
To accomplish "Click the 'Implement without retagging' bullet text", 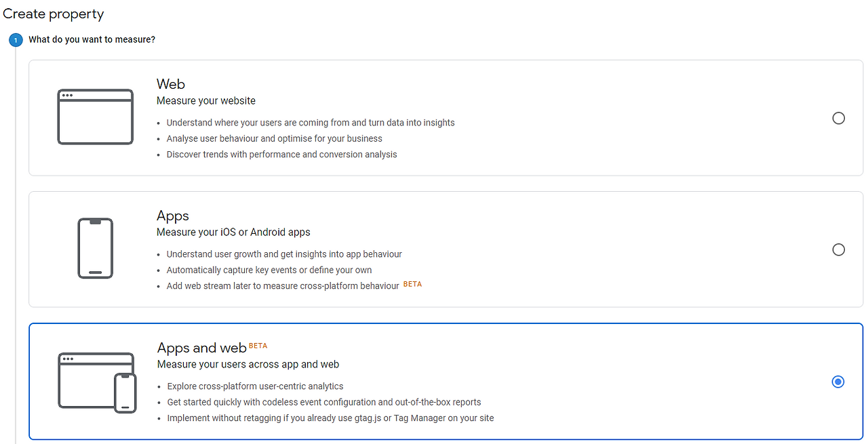I will (x=330, y=418).
